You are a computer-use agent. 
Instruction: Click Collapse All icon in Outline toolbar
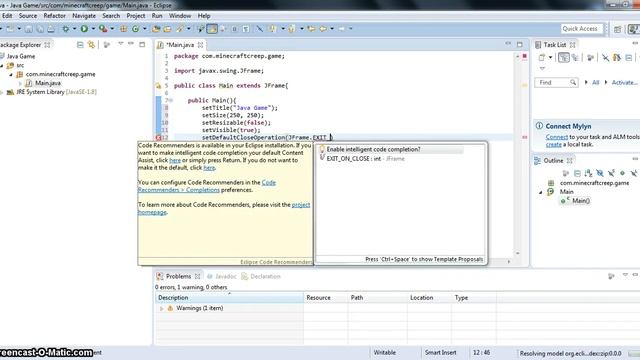pos(577,173)
